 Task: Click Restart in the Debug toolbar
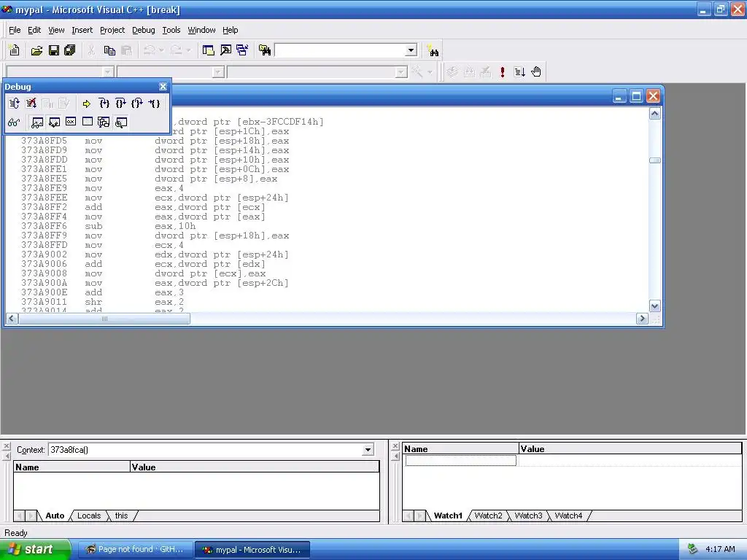(x=14, y=104)
